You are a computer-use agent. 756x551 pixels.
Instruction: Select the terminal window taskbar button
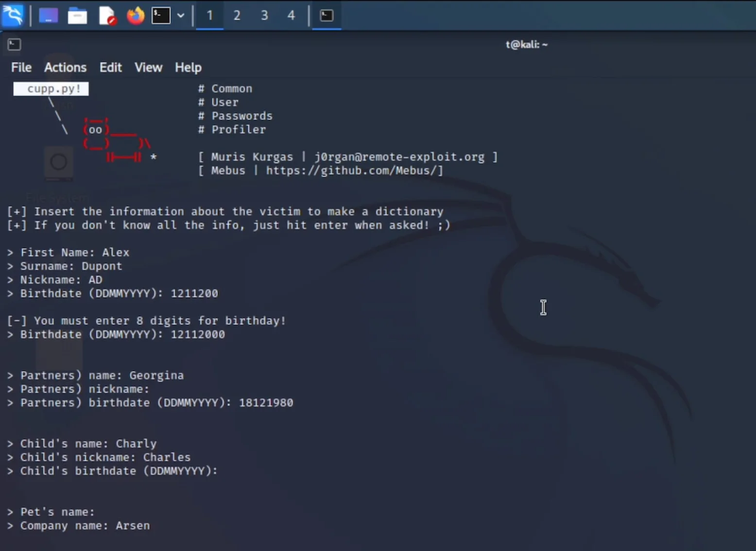[326, 16]
